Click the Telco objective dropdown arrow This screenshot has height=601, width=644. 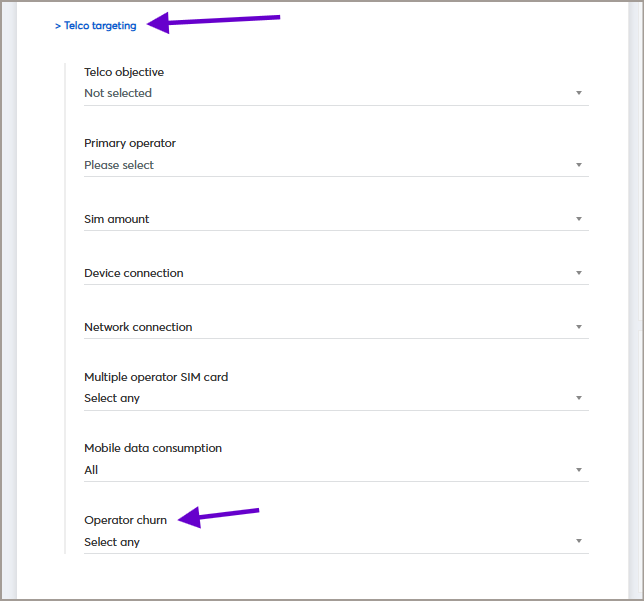(x=578, y=93)
